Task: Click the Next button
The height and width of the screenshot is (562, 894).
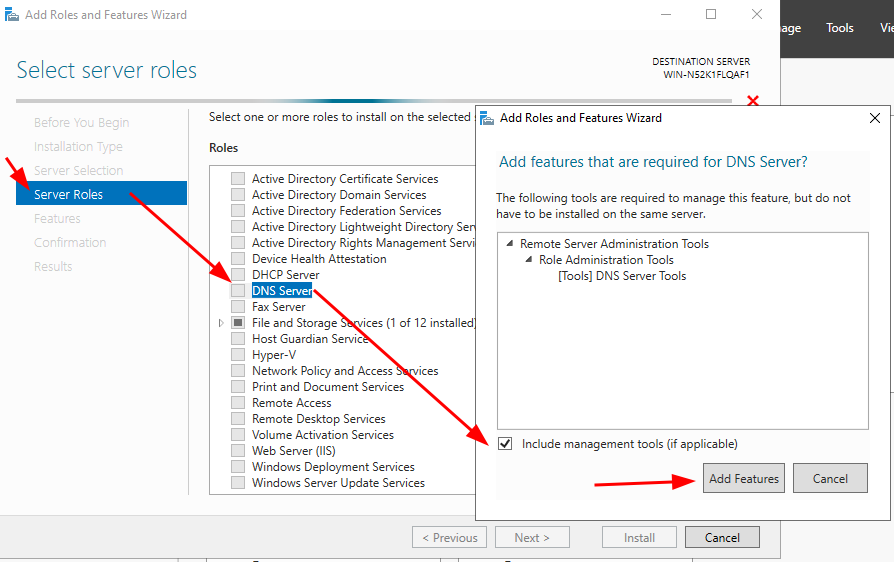Action: (532, 537)
